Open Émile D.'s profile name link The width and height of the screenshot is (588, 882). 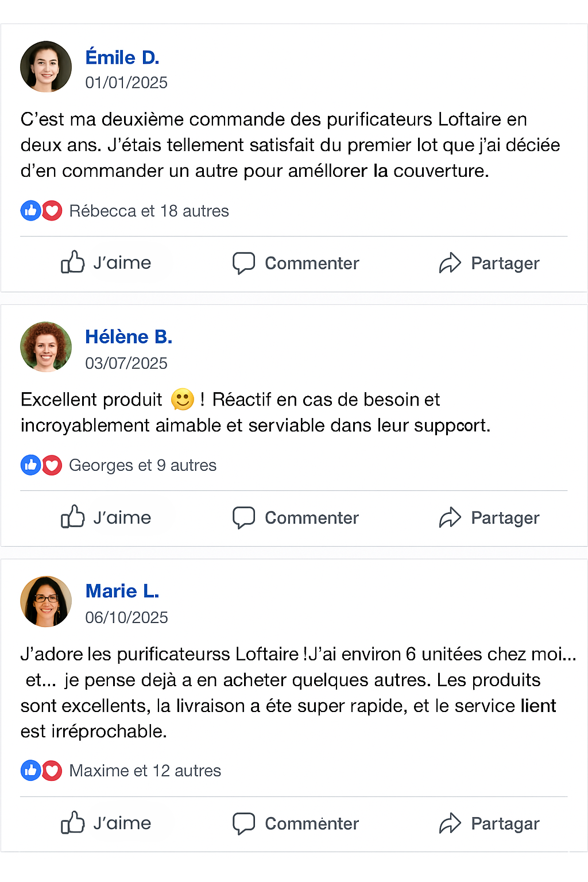point(122,57)
